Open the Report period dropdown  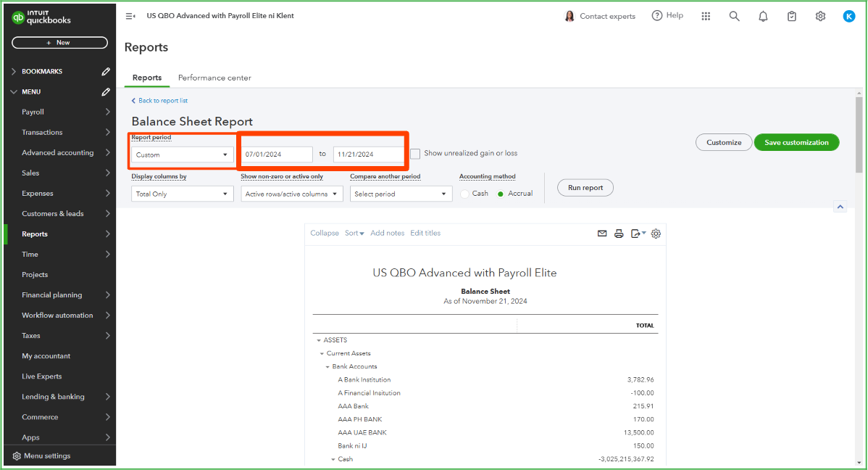pyautogui.click(x=182, y=154)
